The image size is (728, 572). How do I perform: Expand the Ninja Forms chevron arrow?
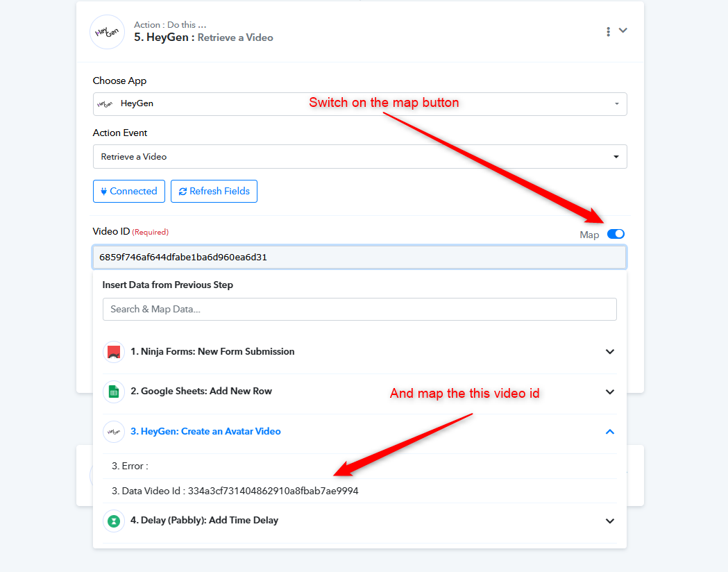tap(610, 352)
